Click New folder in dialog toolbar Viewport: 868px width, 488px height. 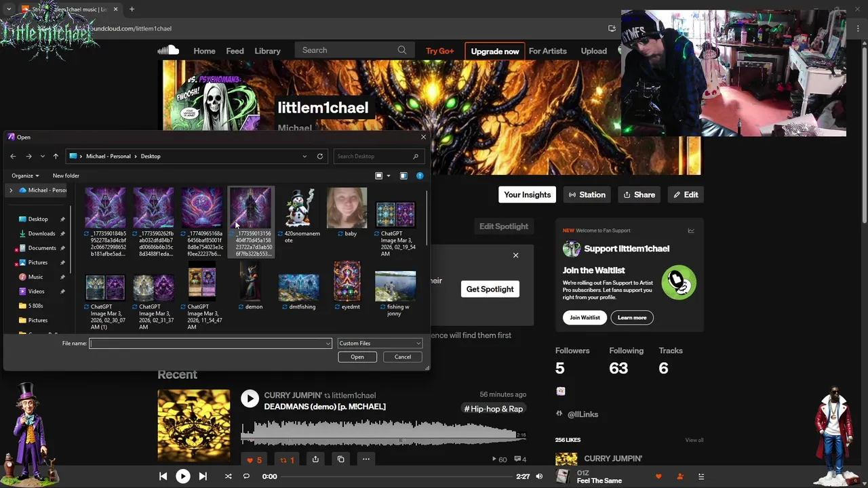pos(66,176)
